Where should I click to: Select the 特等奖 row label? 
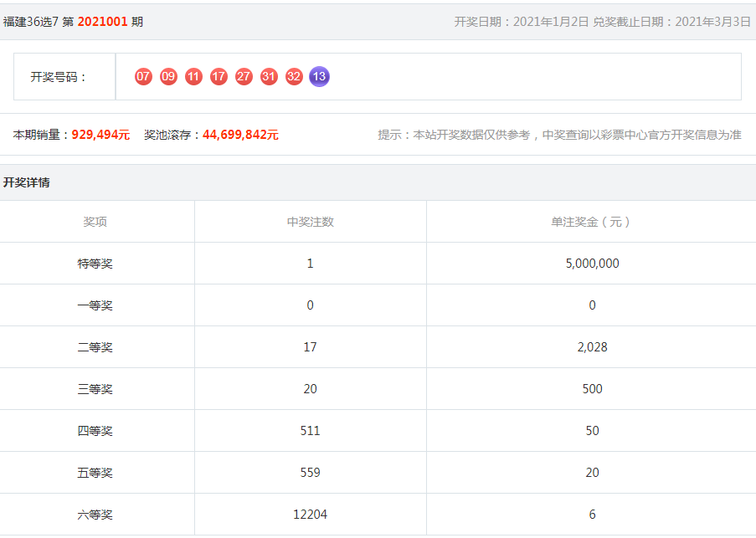95,264
